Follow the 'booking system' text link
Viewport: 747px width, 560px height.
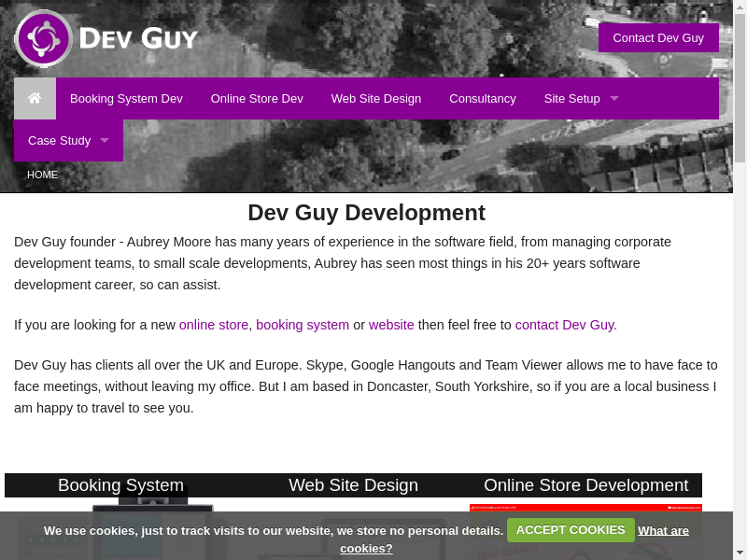(303, 325)
